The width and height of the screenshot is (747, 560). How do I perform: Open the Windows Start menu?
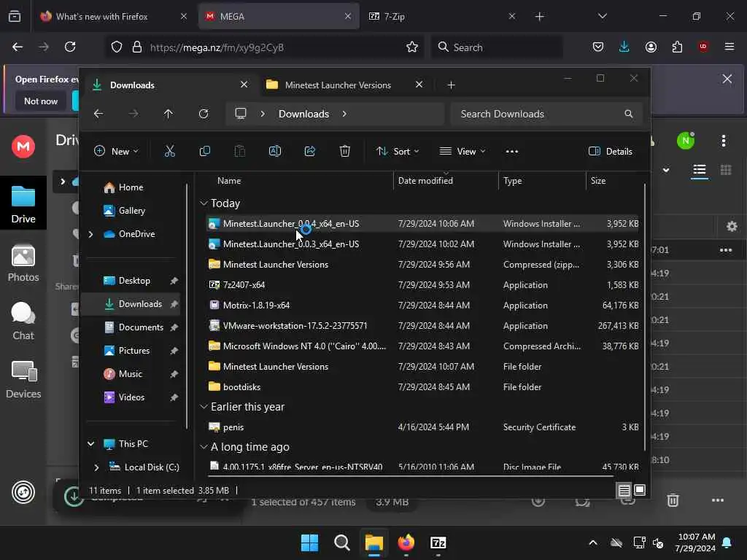pos(309,542)
